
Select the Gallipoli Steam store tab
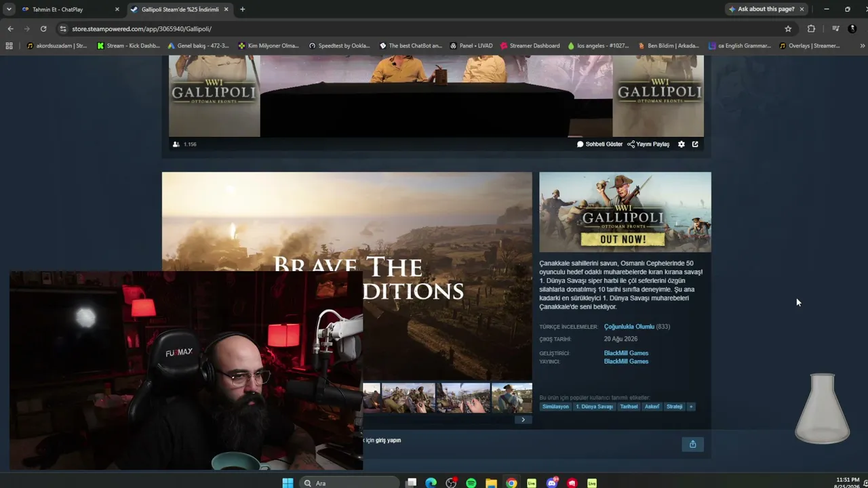pyautogui.click(x=180, y=9)
